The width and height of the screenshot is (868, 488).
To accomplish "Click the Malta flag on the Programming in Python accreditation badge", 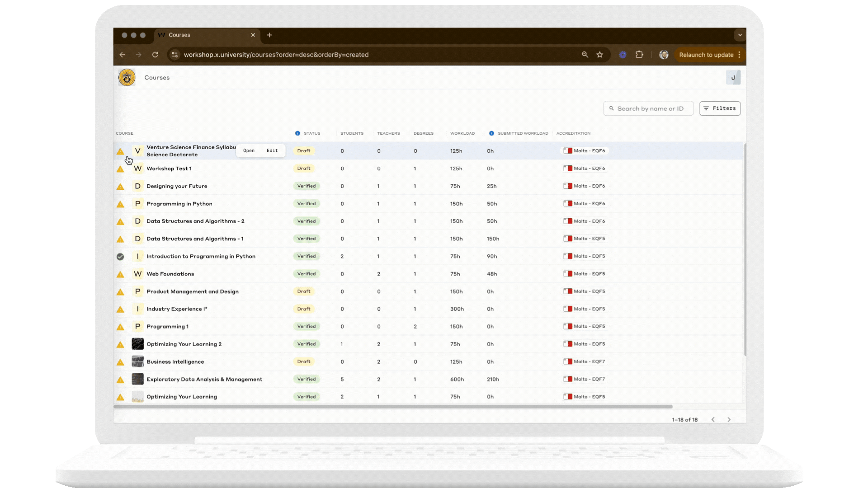I will [x=567, y=203].
